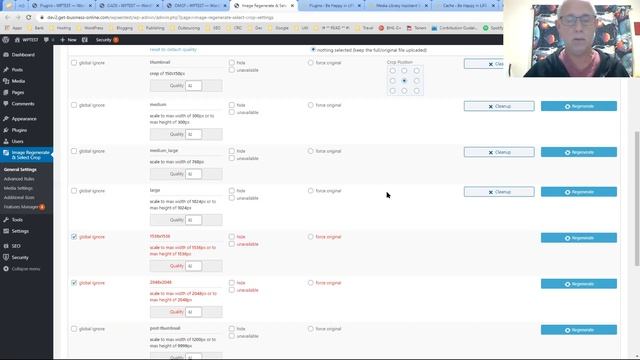Select force original for the large size
This screenshot has height=360, width=640.
pos(311,191)
